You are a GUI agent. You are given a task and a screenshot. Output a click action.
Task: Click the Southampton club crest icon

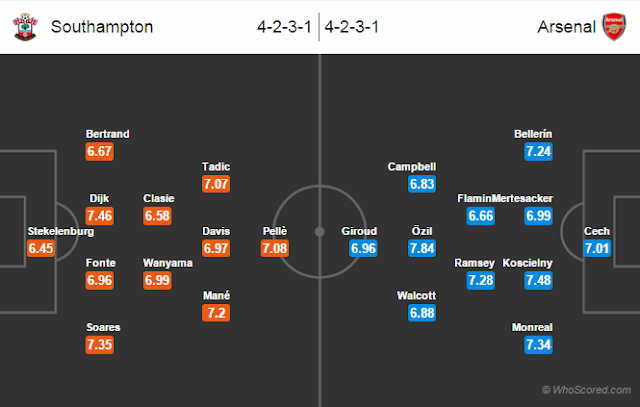tap(25, 27)
